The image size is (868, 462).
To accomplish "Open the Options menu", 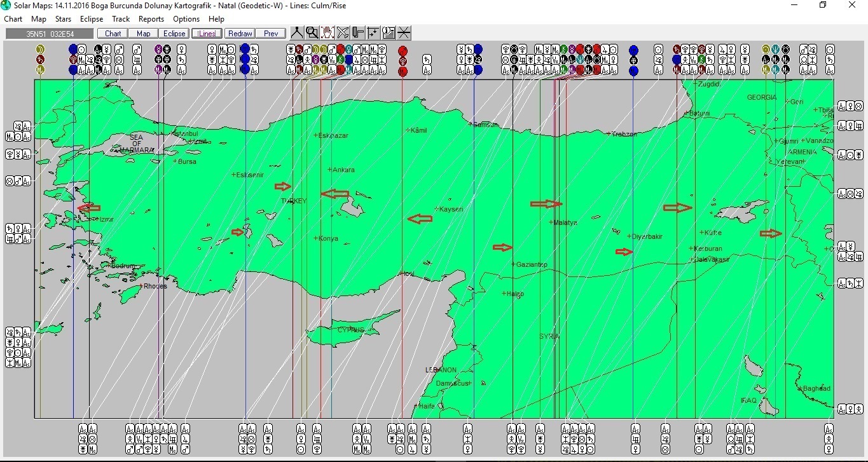I will (x=186, y=19).
